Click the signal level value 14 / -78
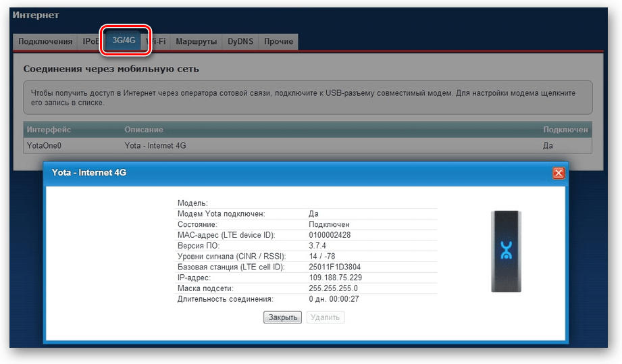 point(322,256)
